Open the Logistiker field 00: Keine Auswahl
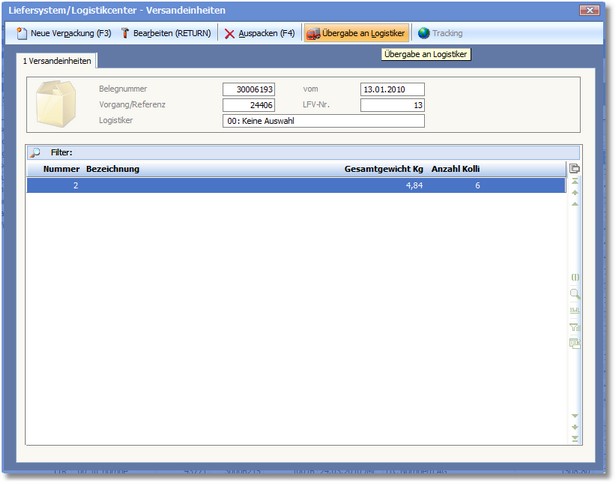Image resolution: width=616 pixels, height=484 pixels. (323, 121)
